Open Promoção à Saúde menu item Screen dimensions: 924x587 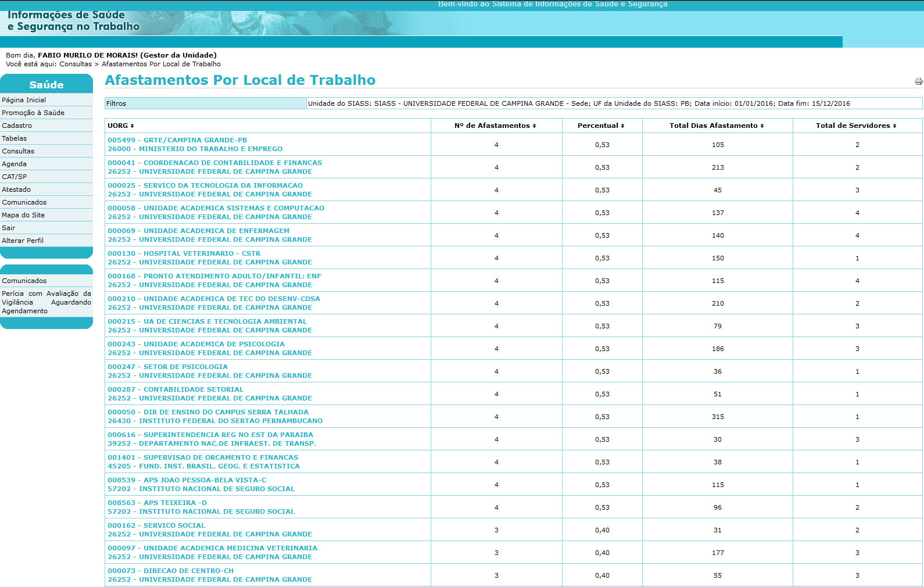(33, 113)
